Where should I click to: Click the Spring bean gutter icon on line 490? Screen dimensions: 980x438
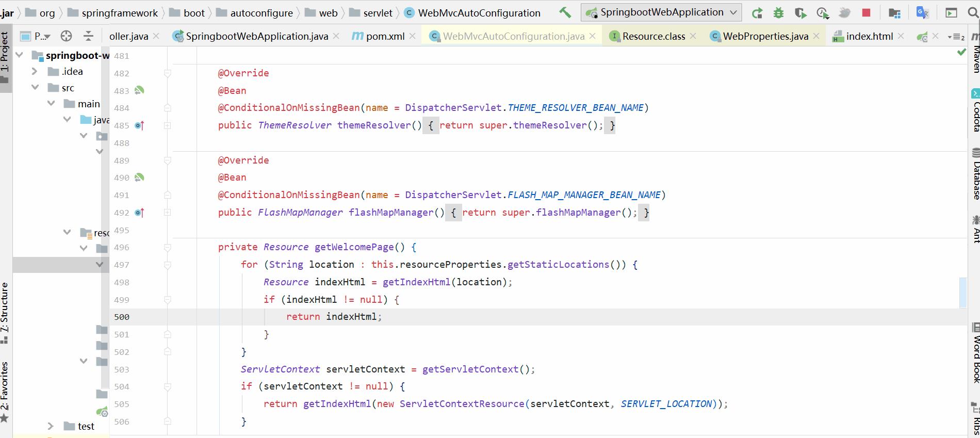pyautogui.click(x=139, y=177)
